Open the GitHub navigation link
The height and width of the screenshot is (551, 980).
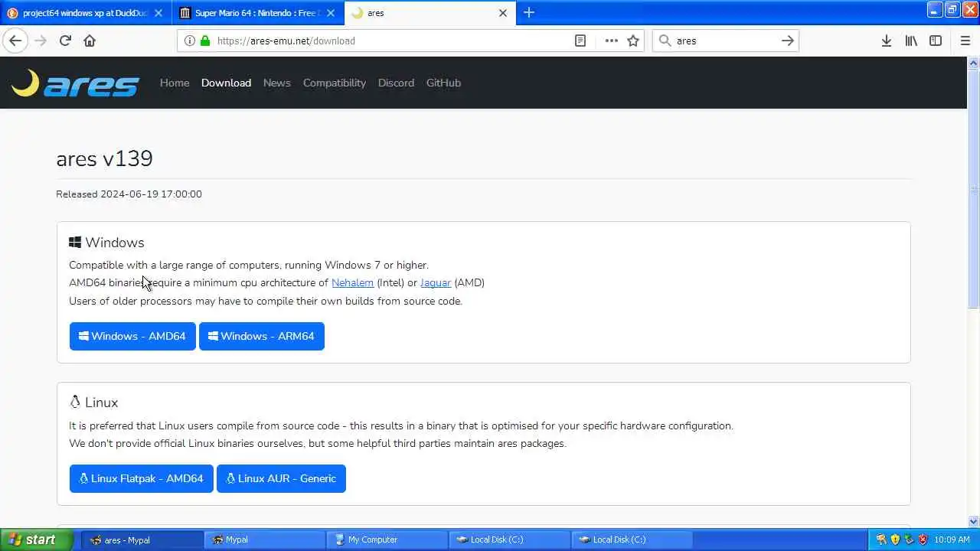click(443, 83)
